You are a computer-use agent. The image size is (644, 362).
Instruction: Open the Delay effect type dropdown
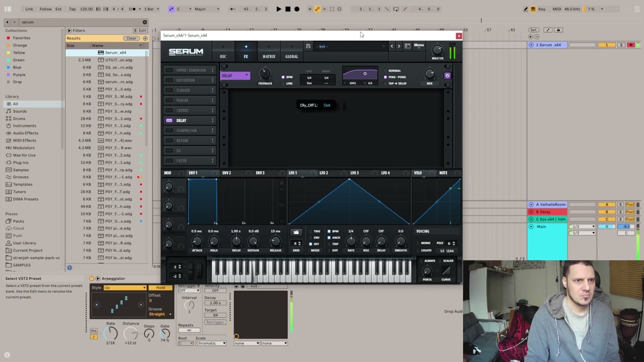pyautogui.click(x=235, y=76)
